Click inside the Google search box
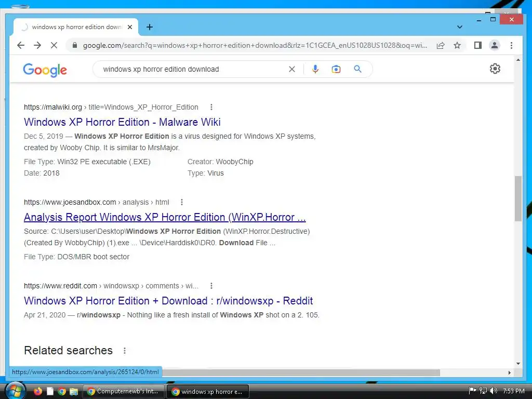 click(193, 69)
